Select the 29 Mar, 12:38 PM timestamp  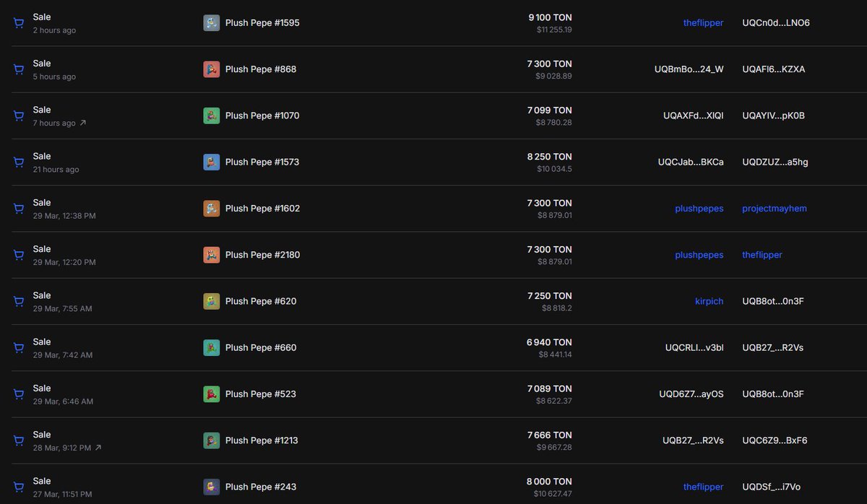point(64,216)
